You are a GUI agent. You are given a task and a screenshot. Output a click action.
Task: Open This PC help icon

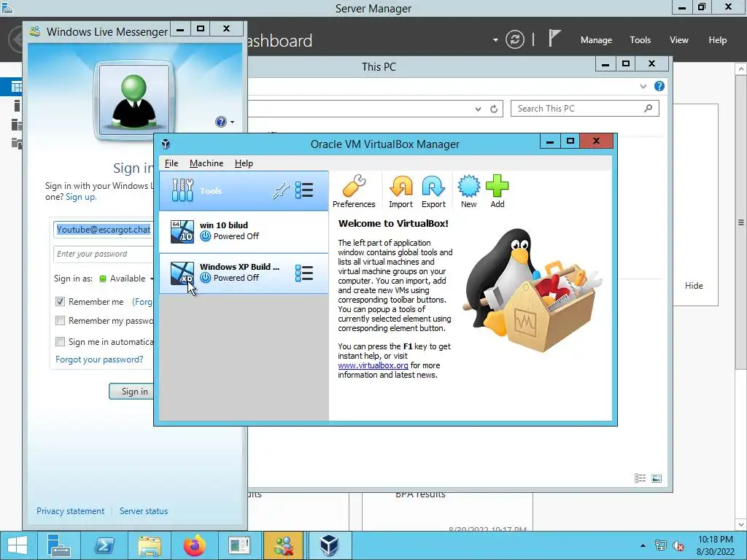tap(659, 86)
